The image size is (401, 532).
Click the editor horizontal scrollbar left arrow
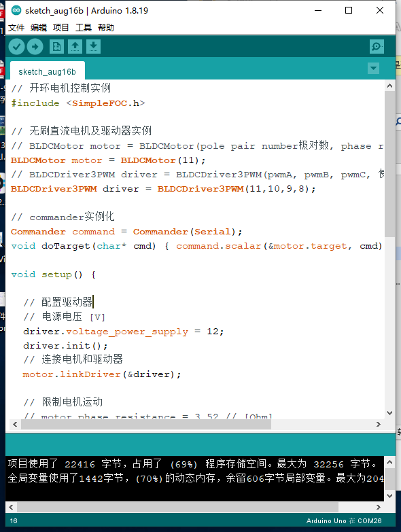click(x=15, y=424)
